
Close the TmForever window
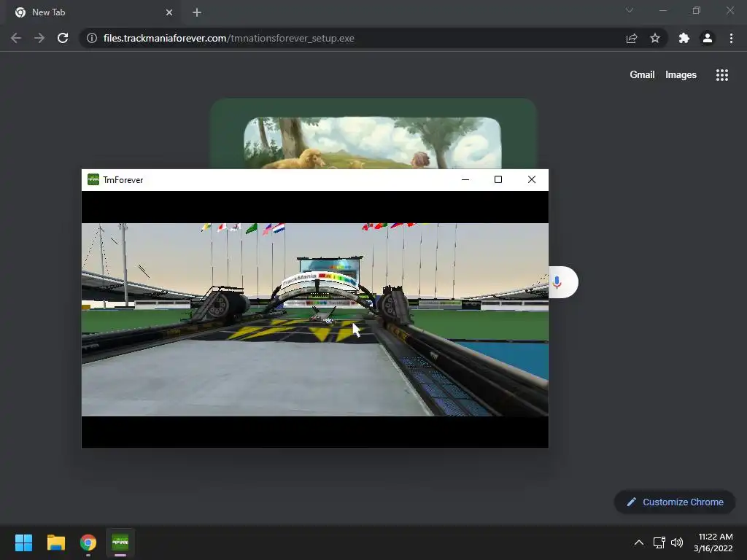point(532,179)
